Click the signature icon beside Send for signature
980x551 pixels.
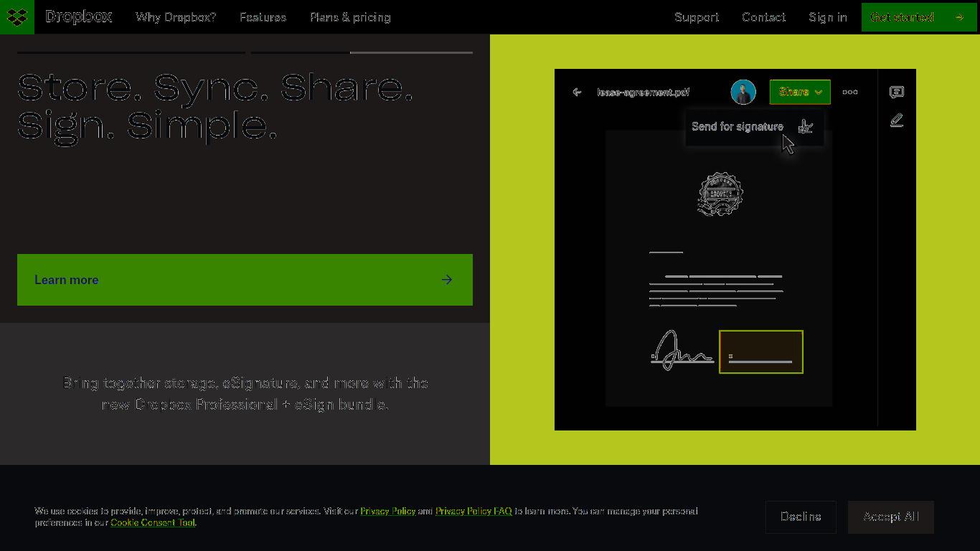806,126
